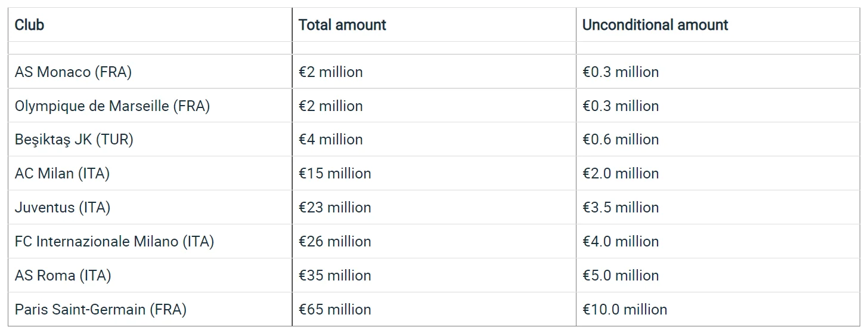Click the €35 million total amount
Screen dimensions: 868x333
pyautogui.click(x=334, y=276)
